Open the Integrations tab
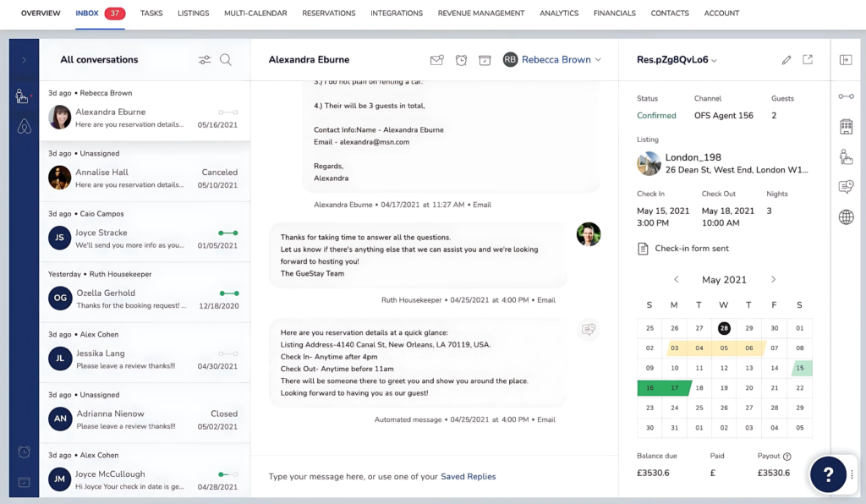This screenshot has width=866, height=504. [397, 14]
